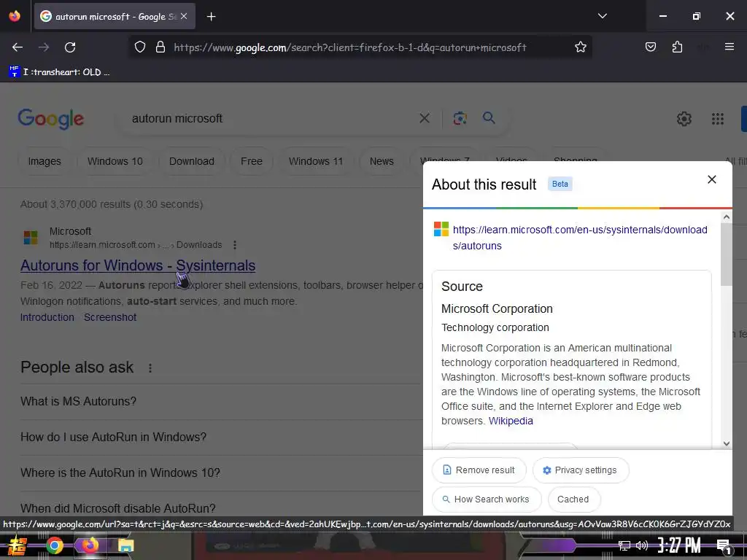747x560 pixels.
Task: Click the Google logo
Action: coord(51,119)
